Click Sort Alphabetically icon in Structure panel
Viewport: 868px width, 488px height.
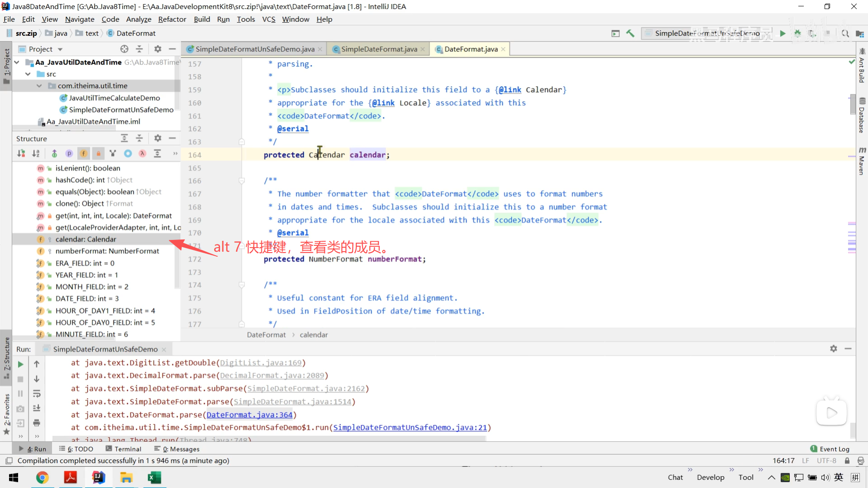click(x=36, y=154)
